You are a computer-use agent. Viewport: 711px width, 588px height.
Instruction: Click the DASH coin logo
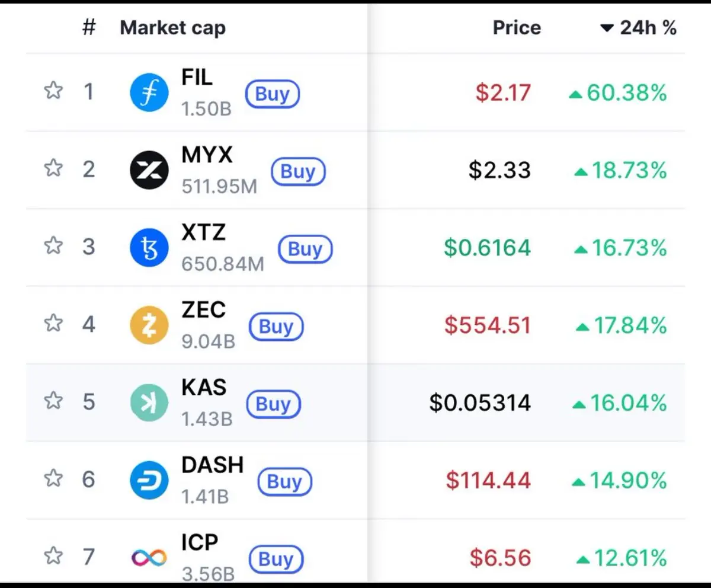149,480
